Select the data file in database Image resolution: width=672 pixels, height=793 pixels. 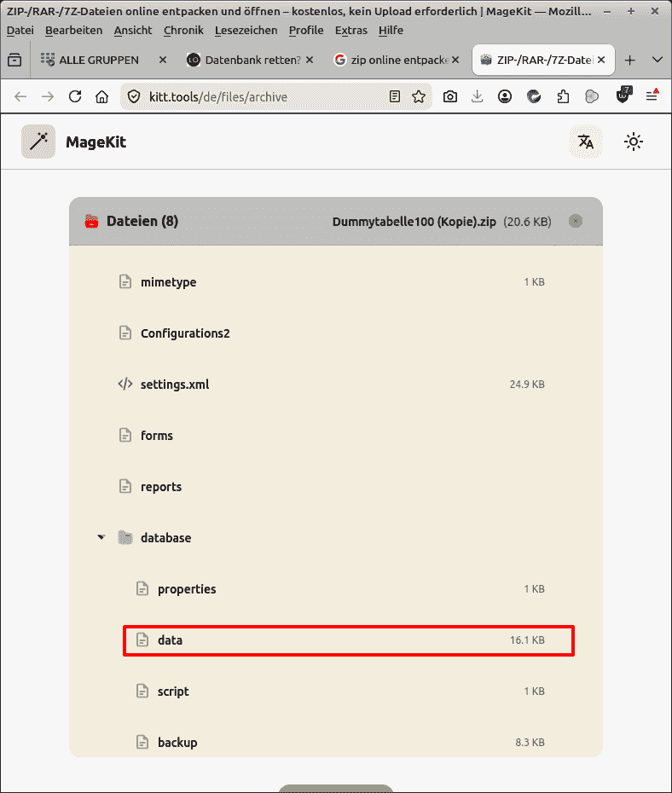click(x=171, y=640)
